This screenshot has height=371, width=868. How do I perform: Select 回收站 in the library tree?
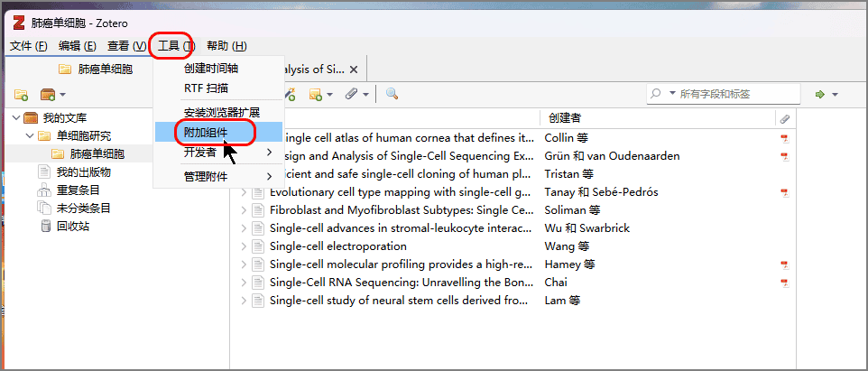click(72, 226)
